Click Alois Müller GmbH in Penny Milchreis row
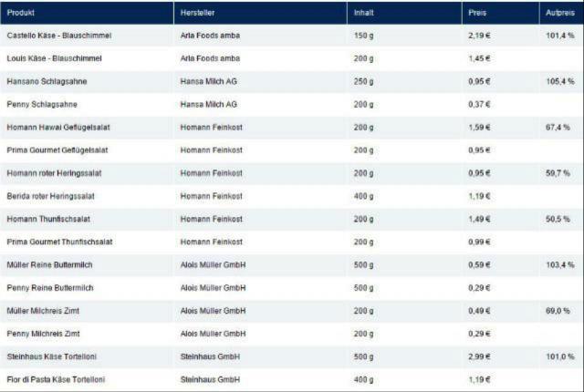 [x=213, y=334]
